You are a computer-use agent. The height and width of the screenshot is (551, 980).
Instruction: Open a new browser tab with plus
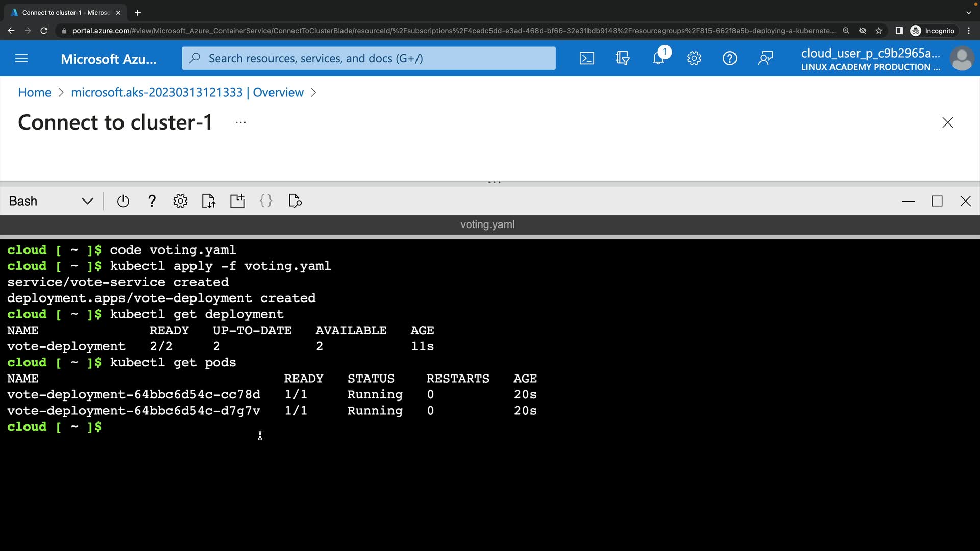click(x=138, y=13)
